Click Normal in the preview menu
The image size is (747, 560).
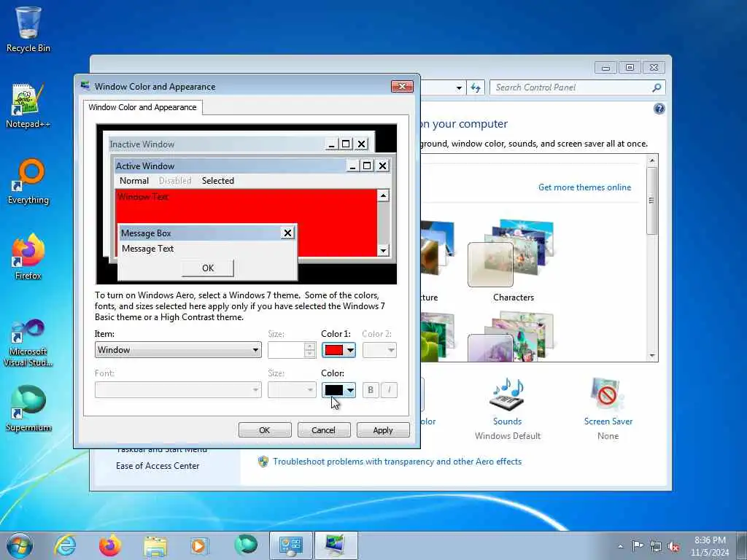tap(134, 181)
